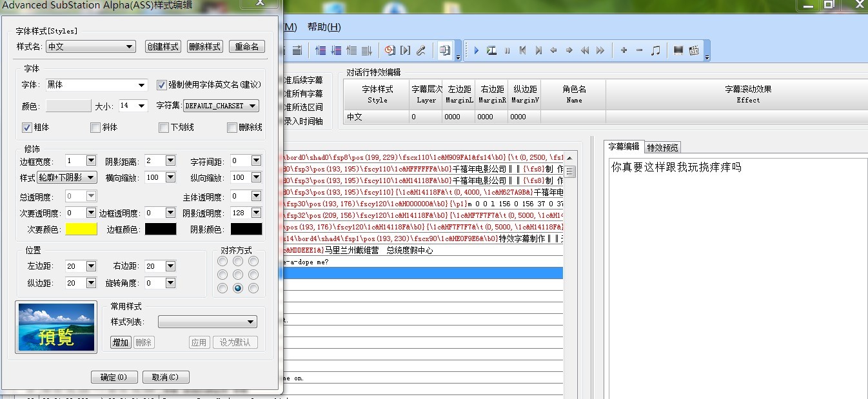868x399 pixels.
Task: Toggle the 粗体 bold checkbox
Action: tap(27, 128)
